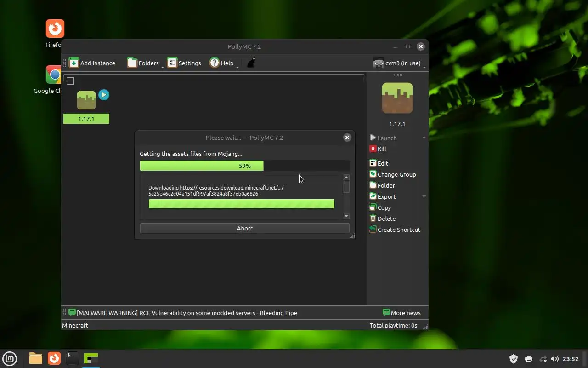This screenshot has height=368, width=588.
Task: Minimize the PollyMC window
Action: [x=395, y=46]
